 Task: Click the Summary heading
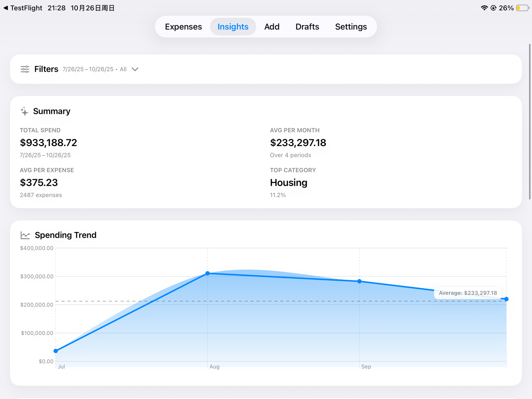pos(52,111)
